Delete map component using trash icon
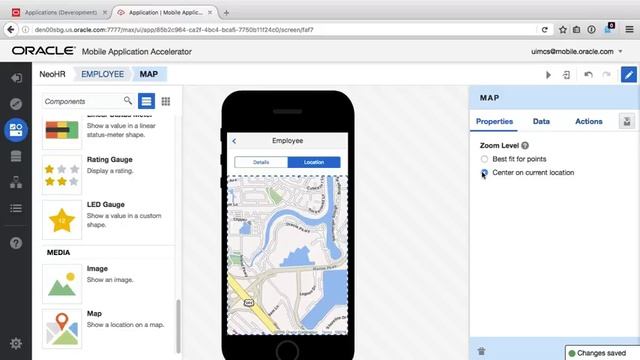Image resolution: width=640 pixels, height=360 pixels. pos(482,351)
